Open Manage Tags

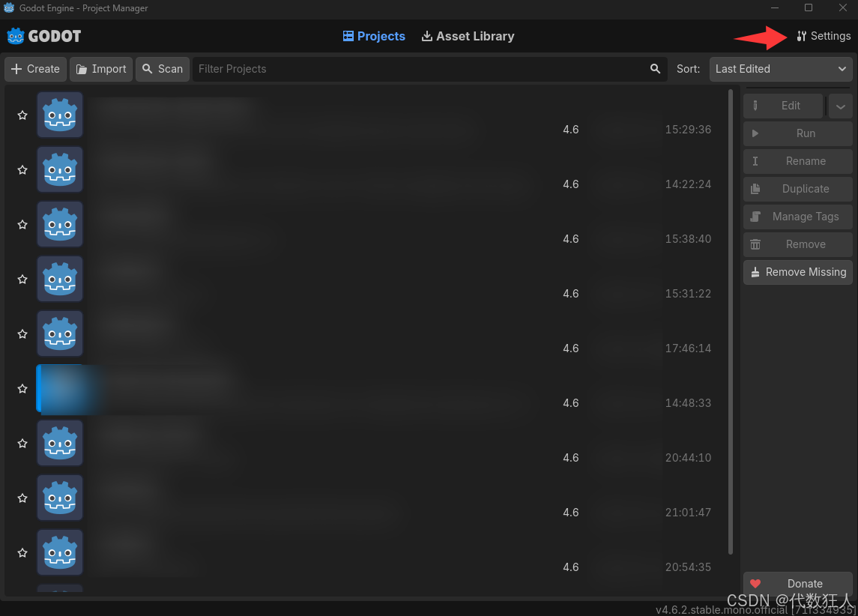798,217
